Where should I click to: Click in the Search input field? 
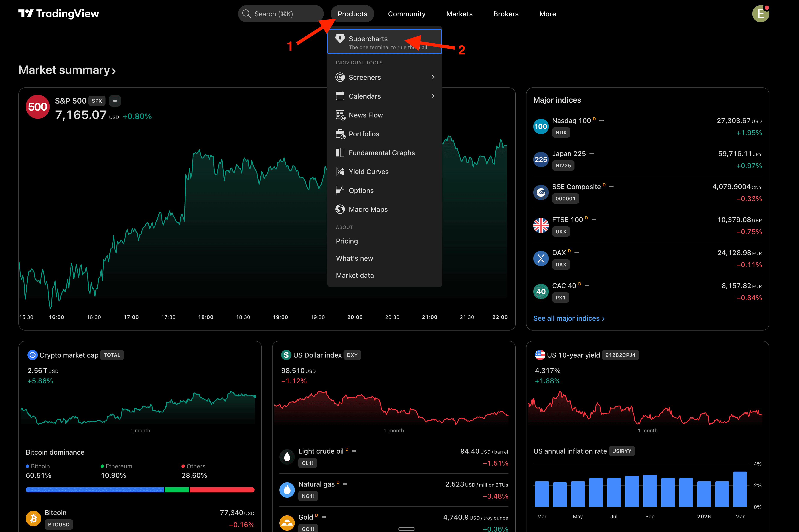281,14
